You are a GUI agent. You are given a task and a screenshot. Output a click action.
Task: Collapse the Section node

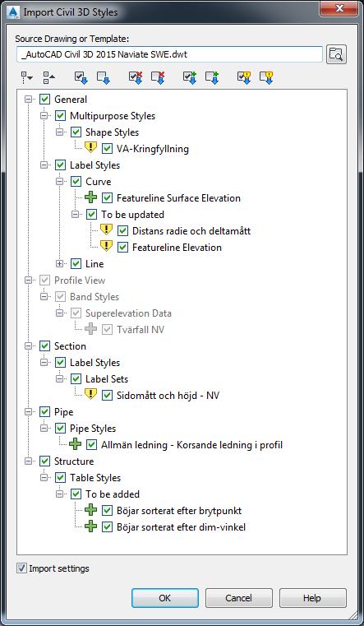28,346
